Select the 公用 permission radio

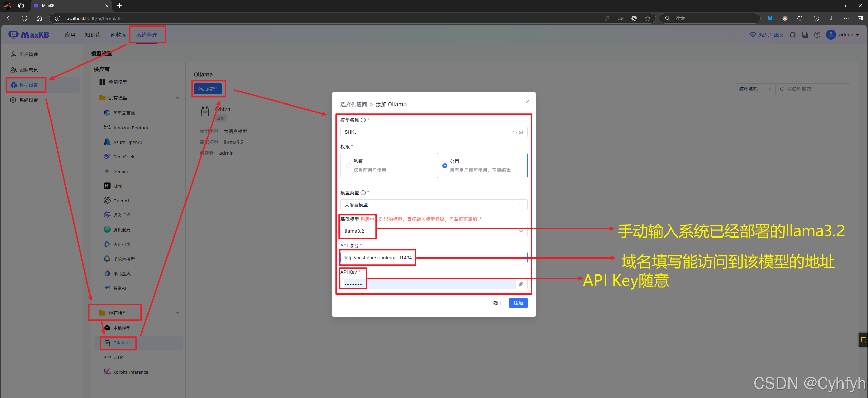point(445,166)
